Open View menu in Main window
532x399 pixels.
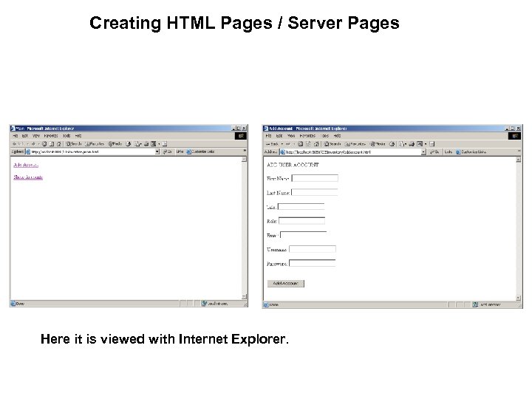pos(36,136)
